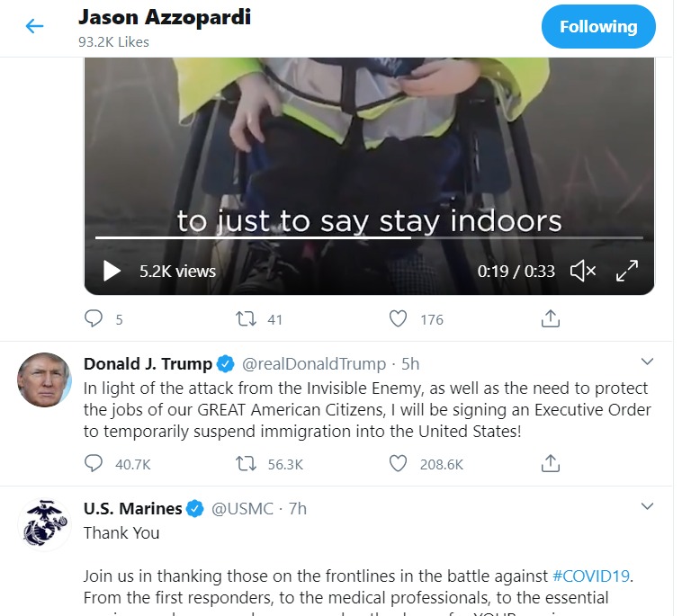Expand the video to fullscreen
The height and width of the screenshot is (616, 691).
(626, 271)
